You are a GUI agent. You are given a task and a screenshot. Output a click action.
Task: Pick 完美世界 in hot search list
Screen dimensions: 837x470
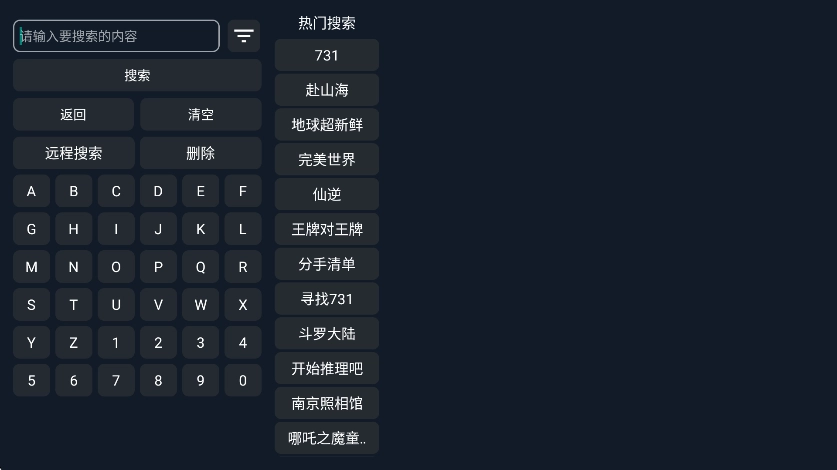[x=327, y=160]
